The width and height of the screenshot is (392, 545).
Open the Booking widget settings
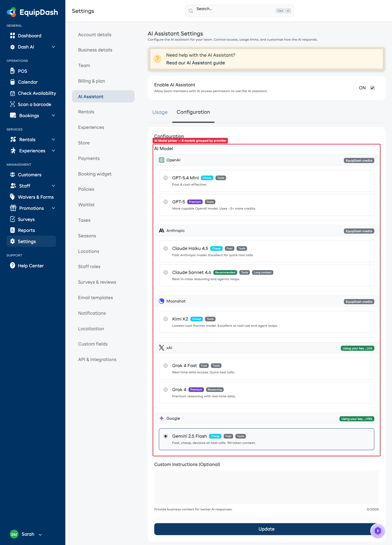pos(95,174)
